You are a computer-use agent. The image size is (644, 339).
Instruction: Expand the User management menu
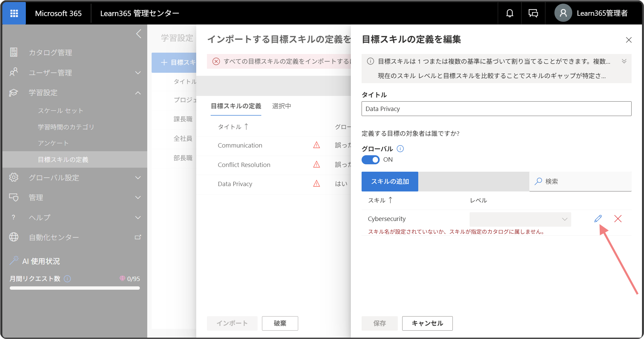(138, 72)
